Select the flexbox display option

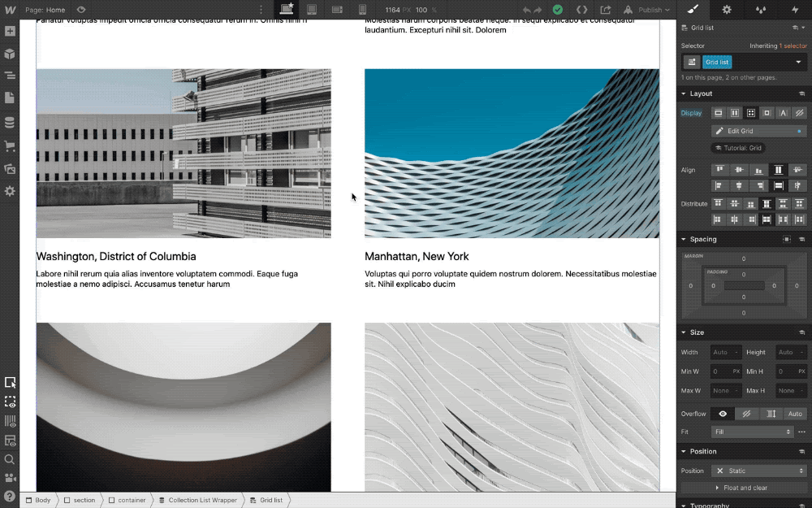tap(734, 113)
